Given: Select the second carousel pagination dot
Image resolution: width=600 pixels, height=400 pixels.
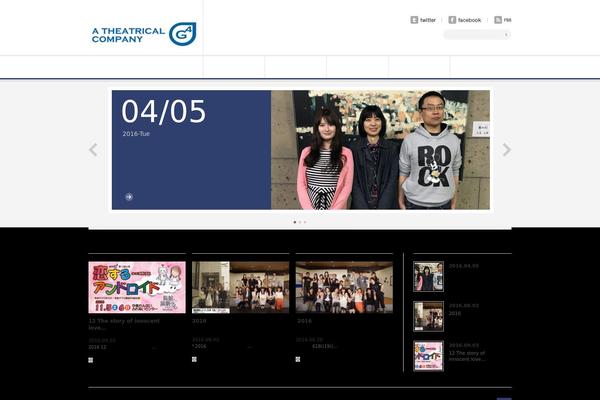Looking at the screenshot, I should (300, 222).
